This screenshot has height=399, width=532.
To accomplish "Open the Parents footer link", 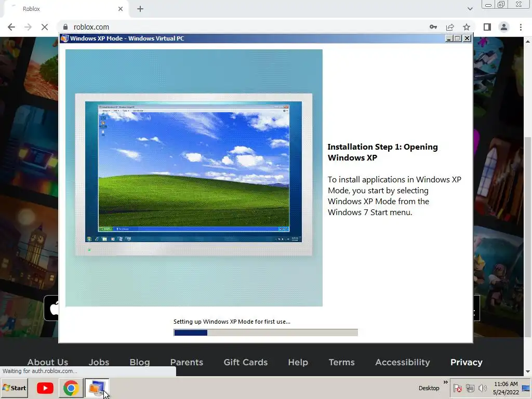I will pos(187,362).
